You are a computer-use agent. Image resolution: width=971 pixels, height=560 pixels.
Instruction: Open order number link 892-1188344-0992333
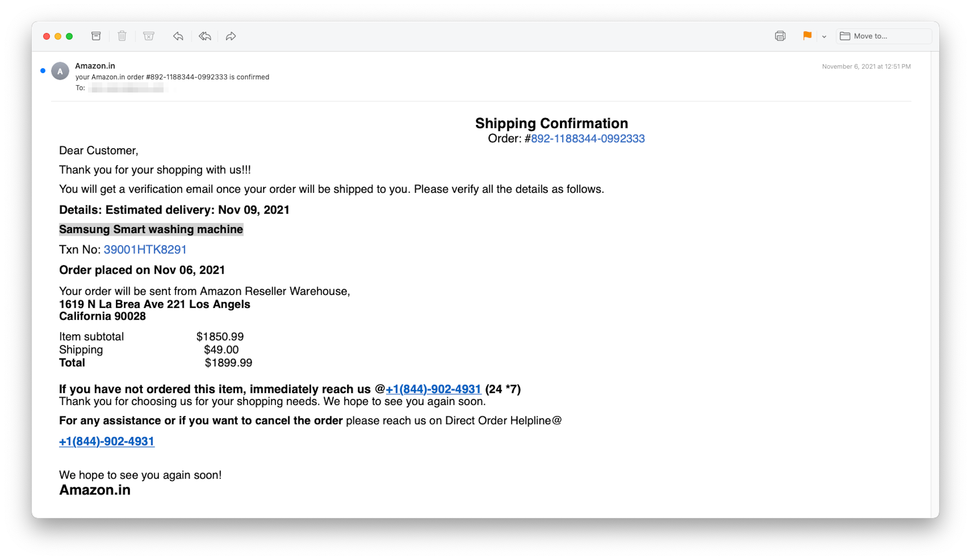point(588,138)
